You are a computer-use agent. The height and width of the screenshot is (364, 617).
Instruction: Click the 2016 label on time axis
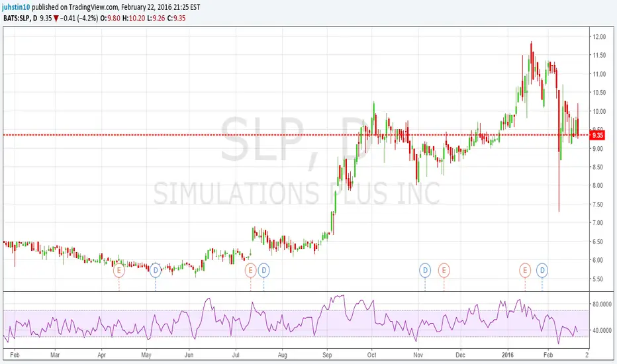[x=508, y=355]
